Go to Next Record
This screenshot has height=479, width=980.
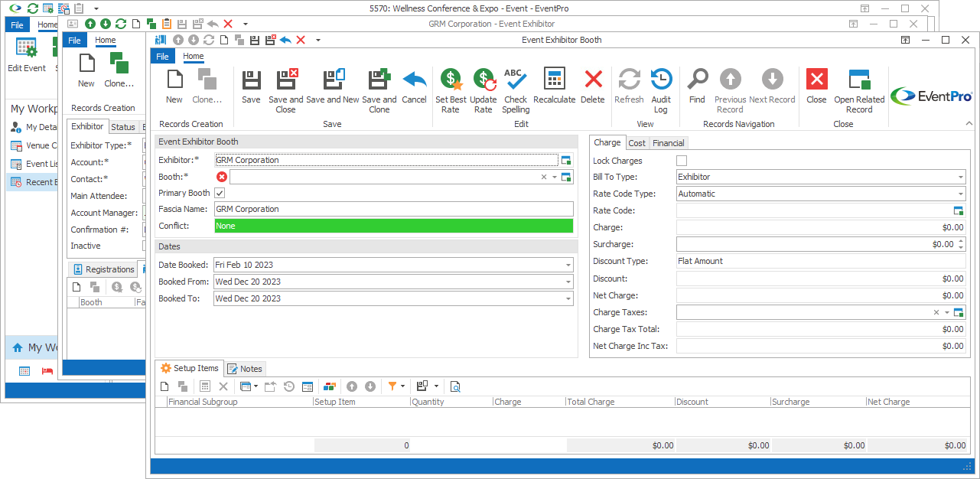pos(772,86)
